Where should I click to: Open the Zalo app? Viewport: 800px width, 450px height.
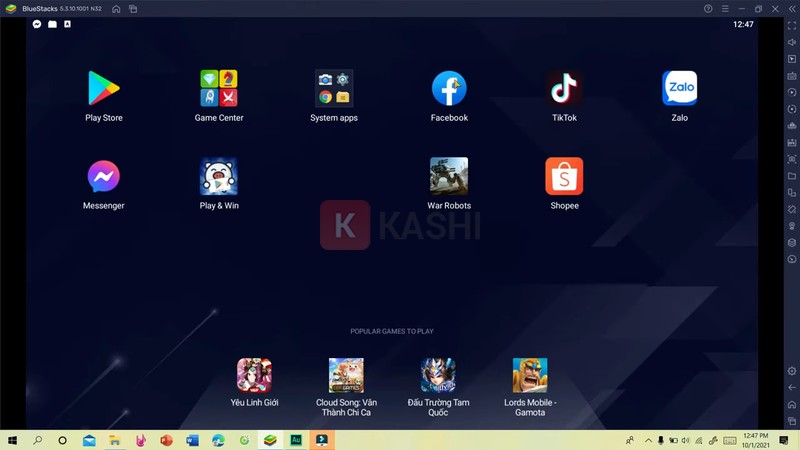(680, 88)
